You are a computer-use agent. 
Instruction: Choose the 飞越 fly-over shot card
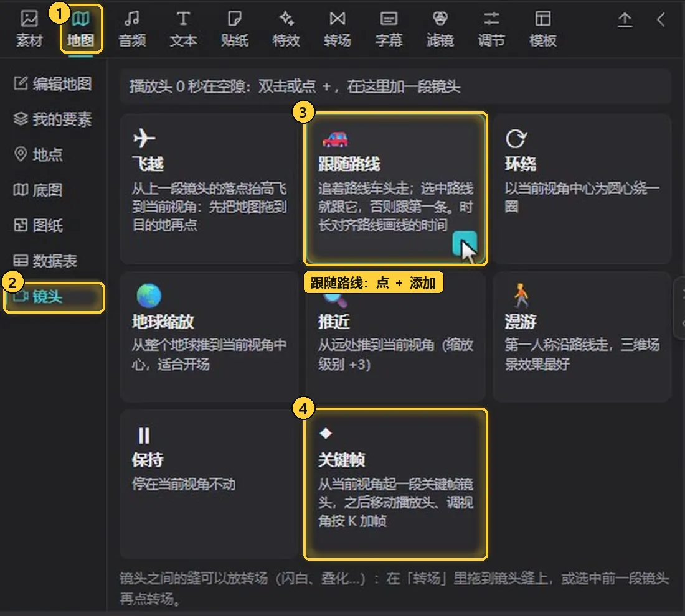tap(209, 189)
